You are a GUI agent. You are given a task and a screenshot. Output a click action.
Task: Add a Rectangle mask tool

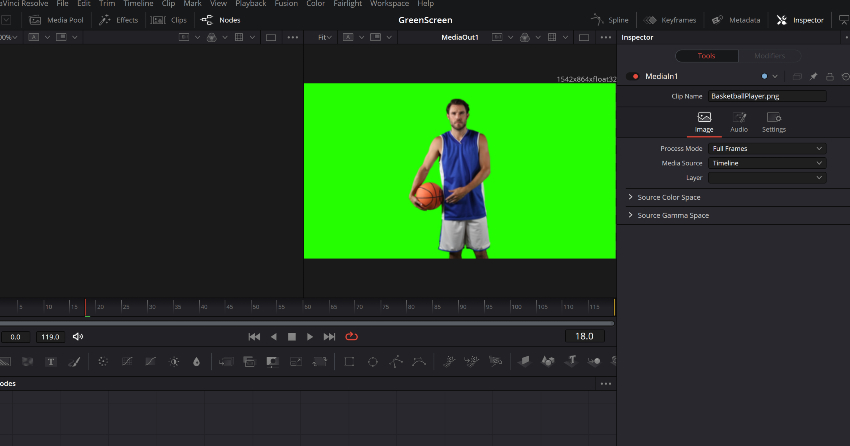pos(350,361)
